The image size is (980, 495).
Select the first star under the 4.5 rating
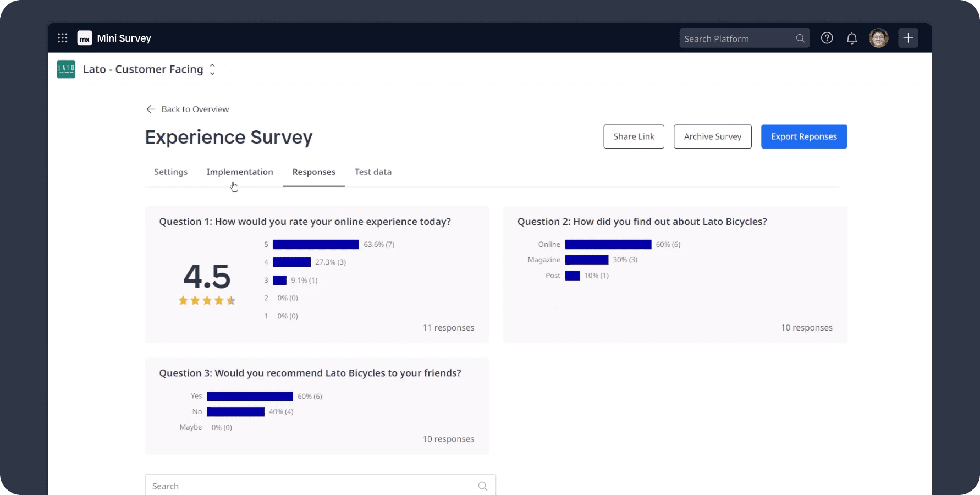pyautogui.click(x=183, y=301)
